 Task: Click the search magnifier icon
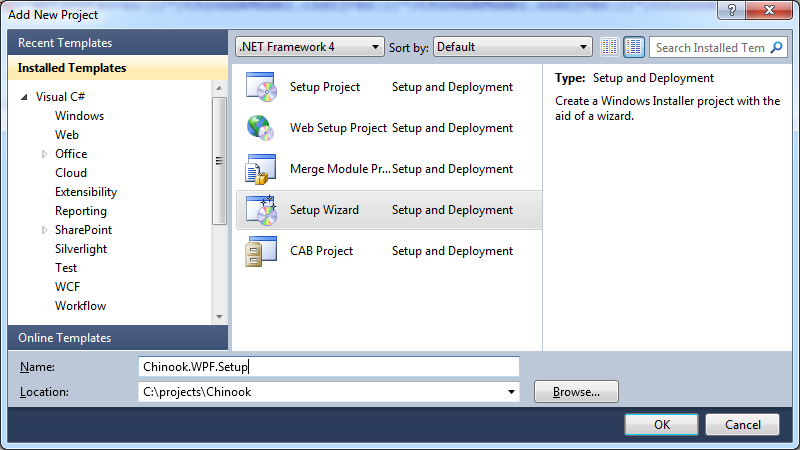click(776, 47)
